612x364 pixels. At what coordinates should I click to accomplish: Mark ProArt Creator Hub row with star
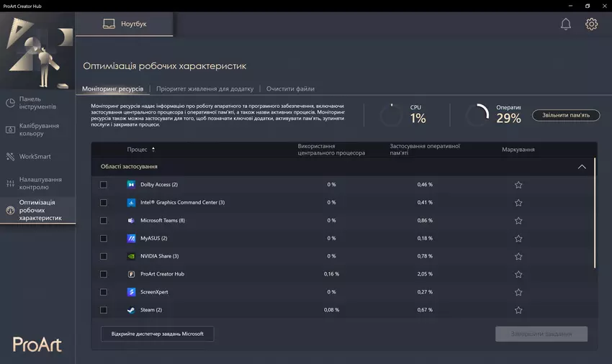click(518, 274)
